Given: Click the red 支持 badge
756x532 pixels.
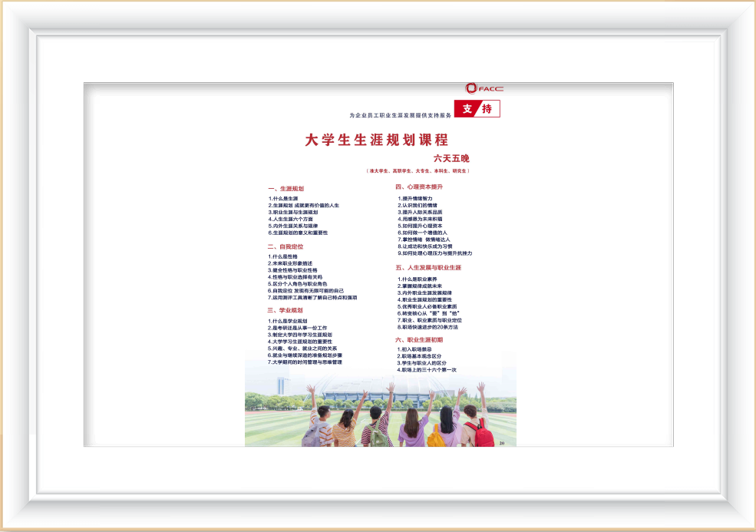Looking at the screenshot, I should click(x=477, y=109).
